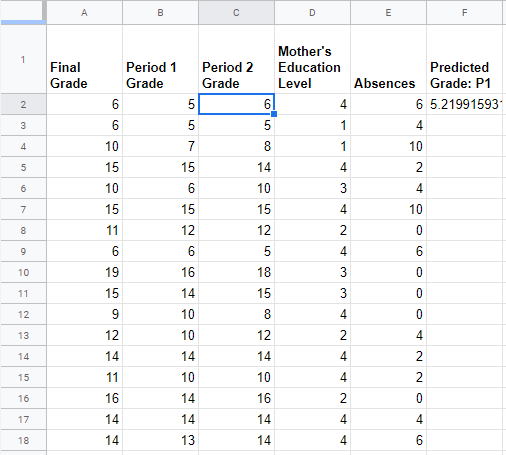
Task: Click the fill handle of cell C2
Action: tap(274, 114)
